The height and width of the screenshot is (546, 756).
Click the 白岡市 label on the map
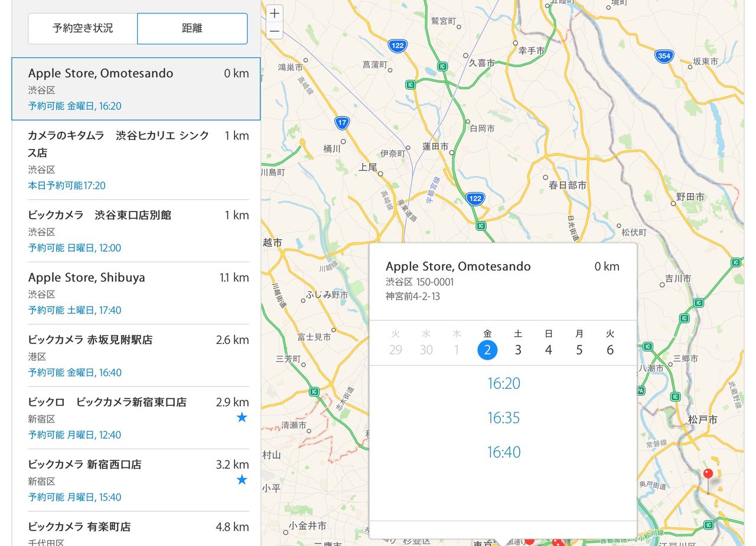483,128
